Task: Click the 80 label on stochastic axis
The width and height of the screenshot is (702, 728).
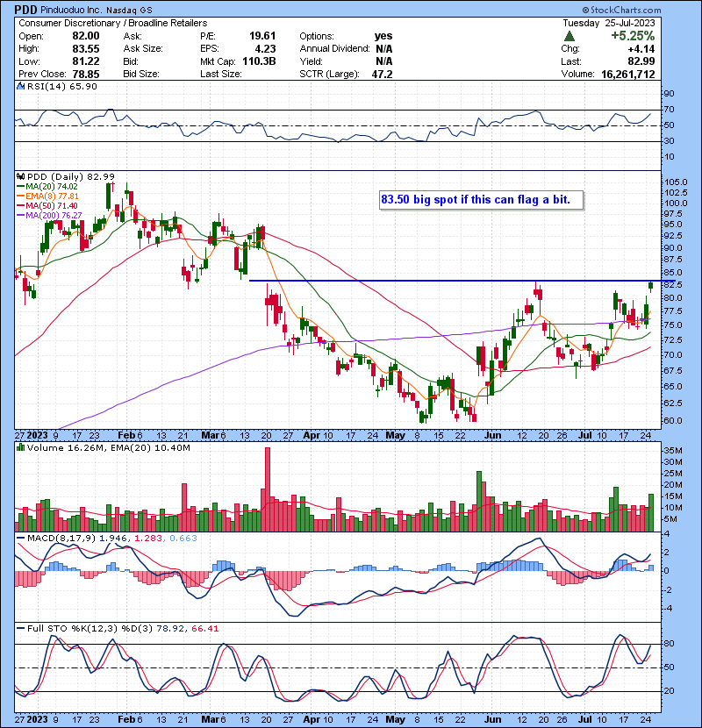Action: click(x=670, y=644)
